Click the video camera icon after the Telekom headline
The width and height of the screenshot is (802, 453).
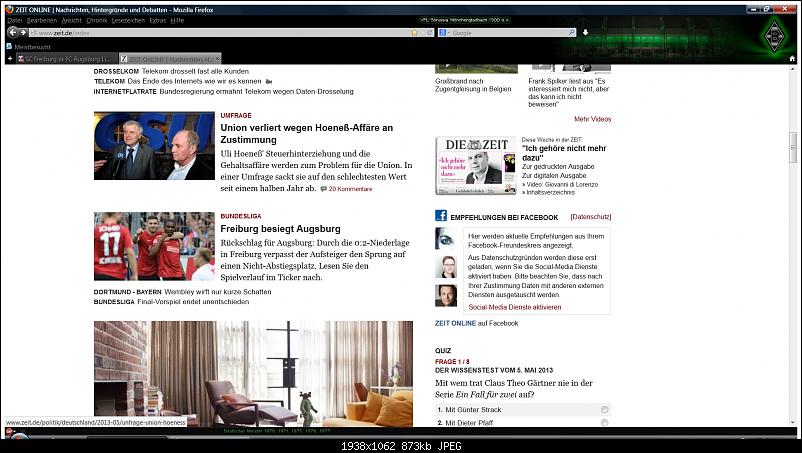(x=269, y=82)
